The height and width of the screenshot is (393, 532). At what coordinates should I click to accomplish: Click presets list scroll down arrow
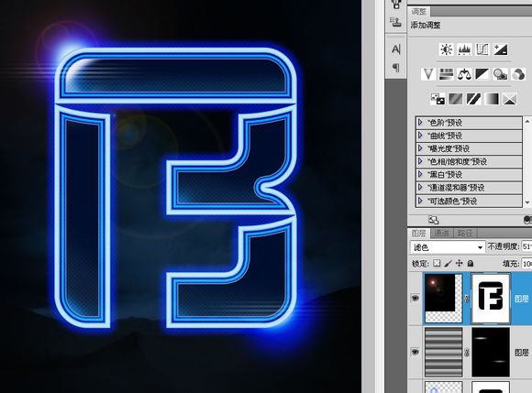(x=527, y=203)
